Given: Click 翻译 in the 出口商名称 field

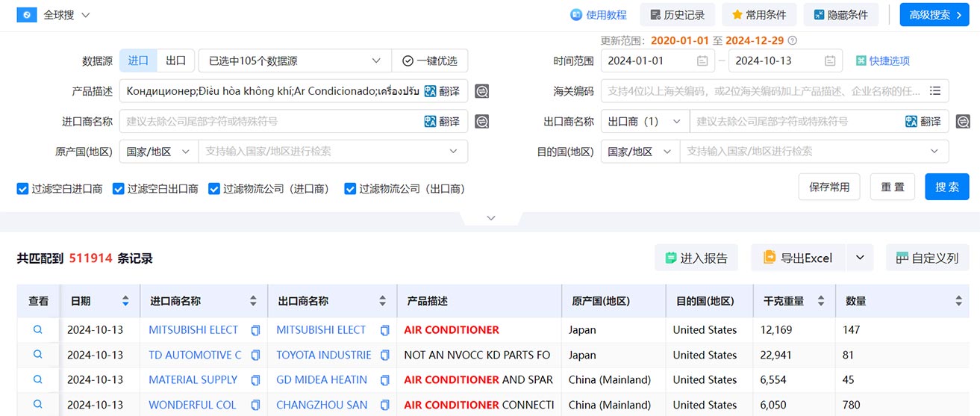Looking at the screenshot, I should coord(923,121).
